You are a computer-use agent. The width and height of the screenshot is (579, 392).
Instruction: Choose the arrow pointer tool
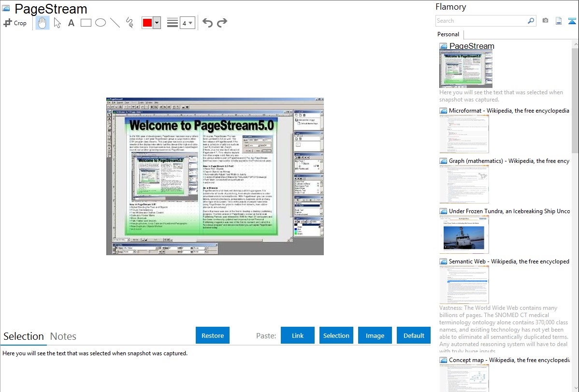[57, 23]
